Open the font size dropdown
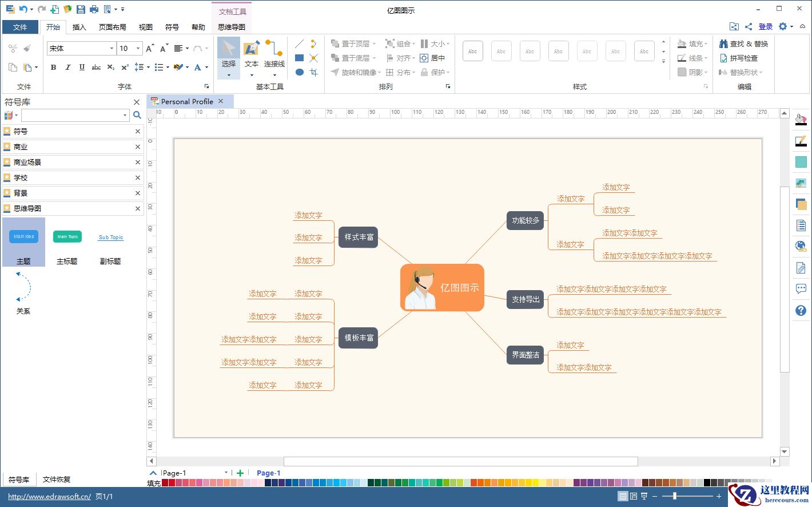 click(138, 49)
